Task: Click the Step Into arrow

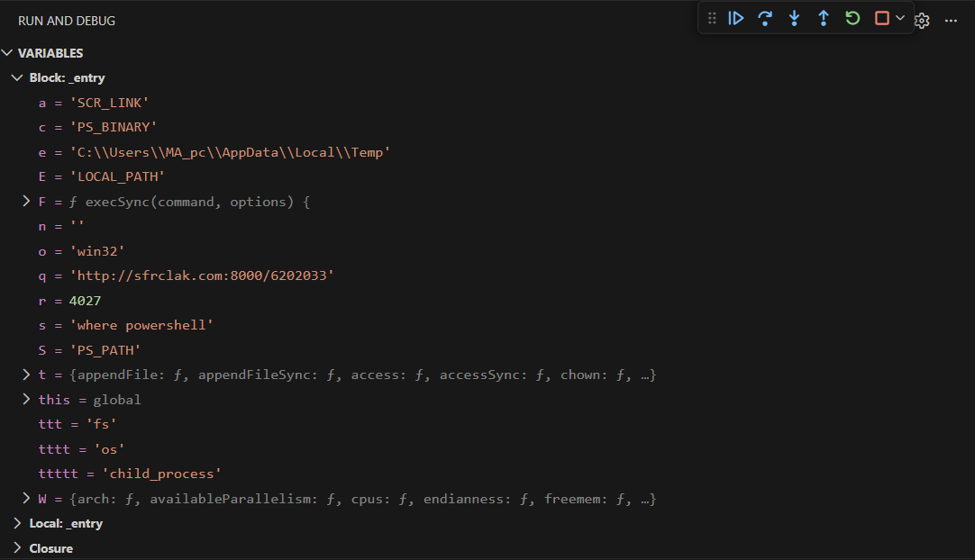Action: (x=794, y=18)
